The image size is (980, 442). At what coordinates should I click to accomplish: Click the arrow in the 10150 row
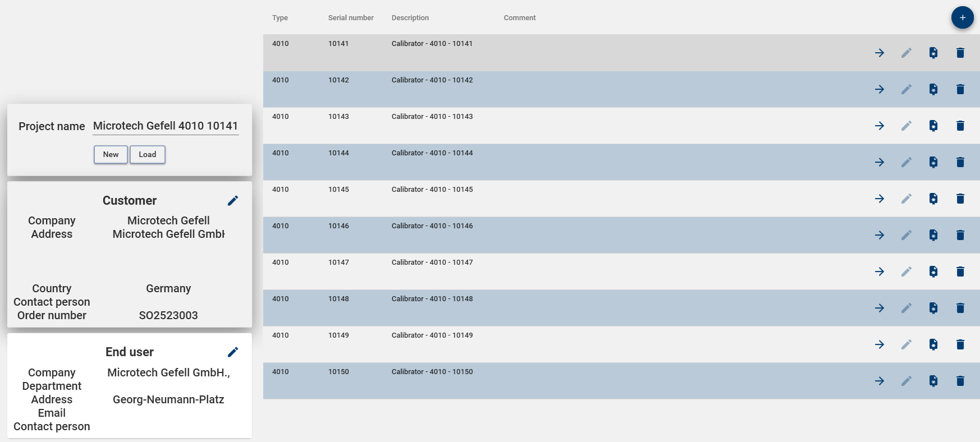click(880, 381)
